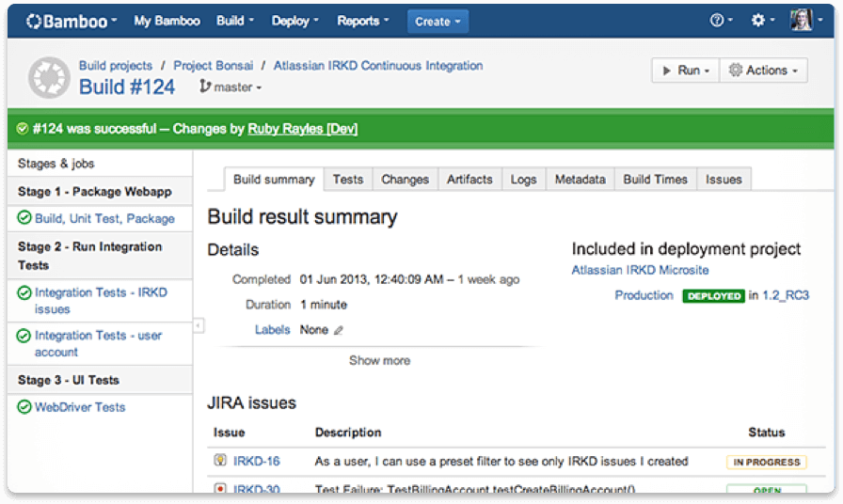Click the green check next to WebDriver Tests
This screenshot has height=504, width=843.
tap(24, 407)
